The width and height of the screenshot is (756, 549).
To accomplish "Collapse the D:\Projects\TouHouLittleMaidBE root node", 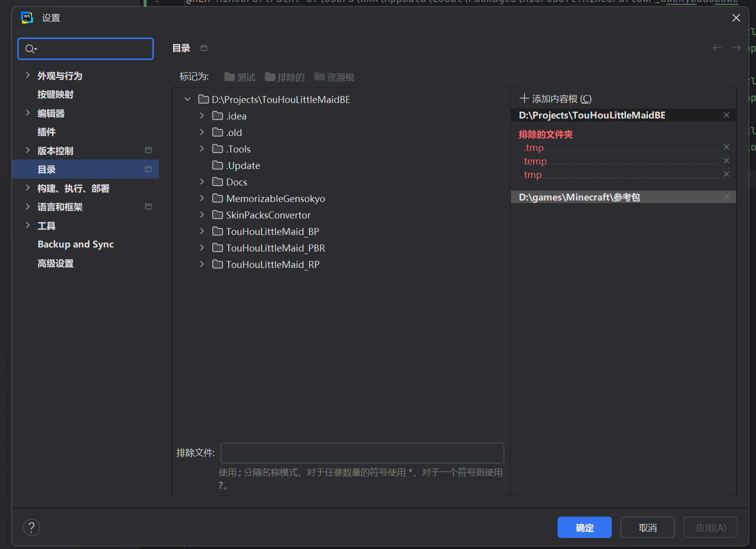I will point(188,99).
